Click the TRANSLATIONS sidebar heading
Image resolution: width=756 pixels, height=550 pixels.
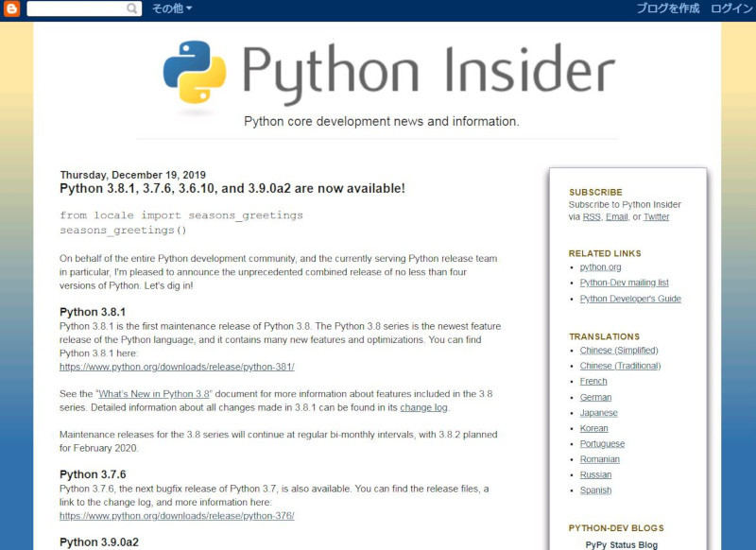[x=604, y=336]
